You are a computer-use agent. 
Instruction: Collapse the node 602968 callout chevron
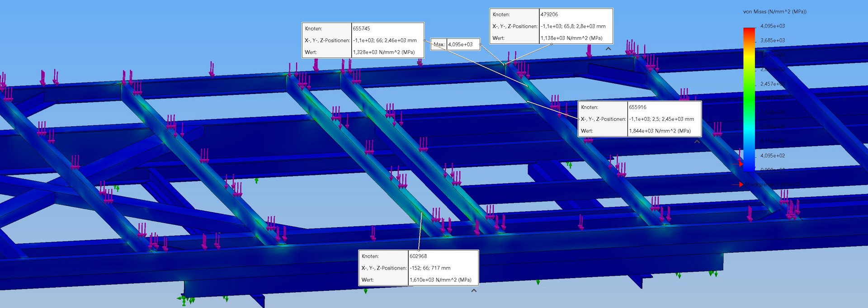point(474,291)
